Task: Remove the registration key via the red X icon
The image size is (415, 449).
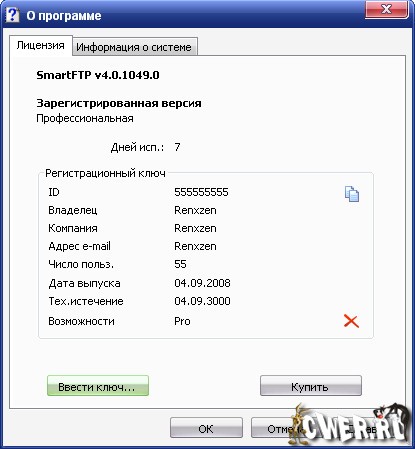Action: pos(351,322)
